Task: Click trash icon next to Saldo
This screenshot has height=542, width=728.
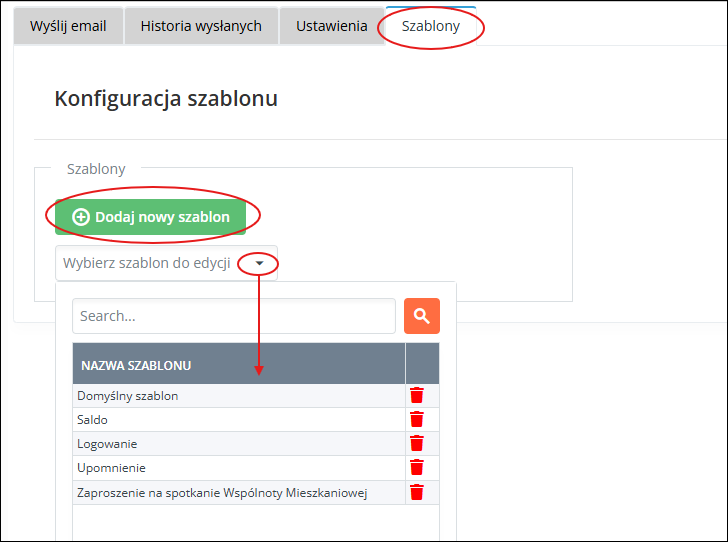Action: (x=417, y=420)
